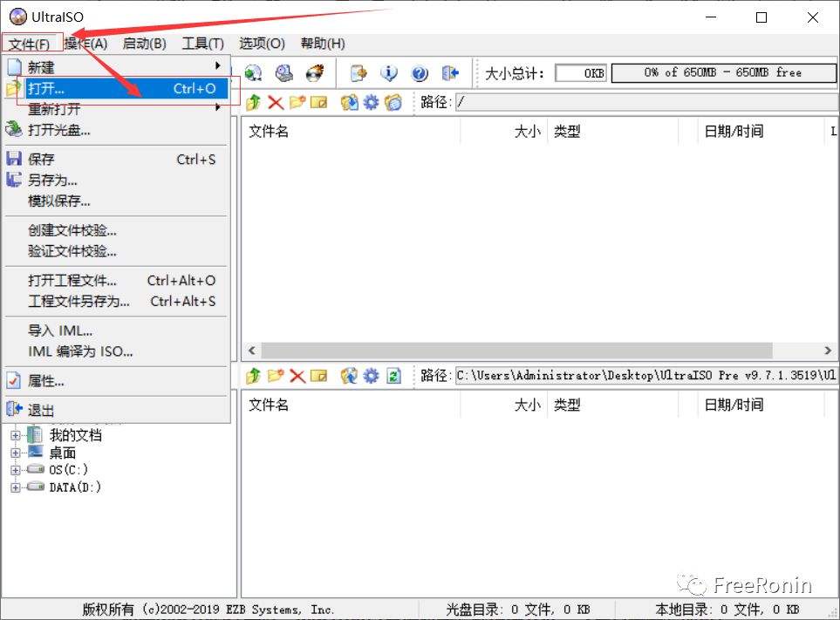Screen dimensions: 840x620
Task: Click the convert image format toolbar icon
Action: click(359, 73)
